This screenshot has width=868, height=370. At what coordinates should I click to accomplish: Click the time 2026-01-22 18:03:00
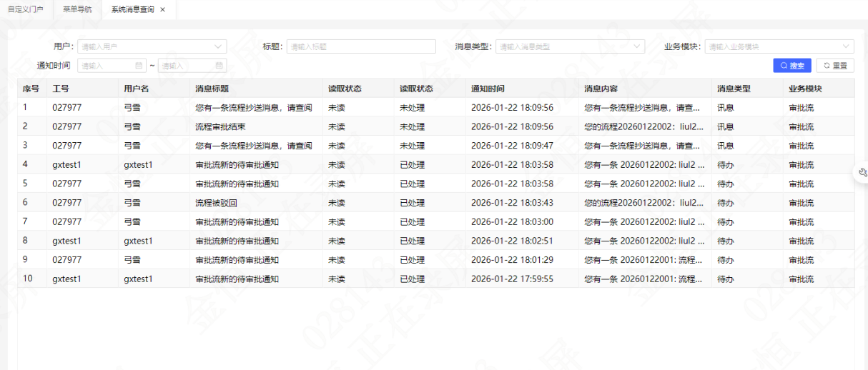(x=512, y=222)
